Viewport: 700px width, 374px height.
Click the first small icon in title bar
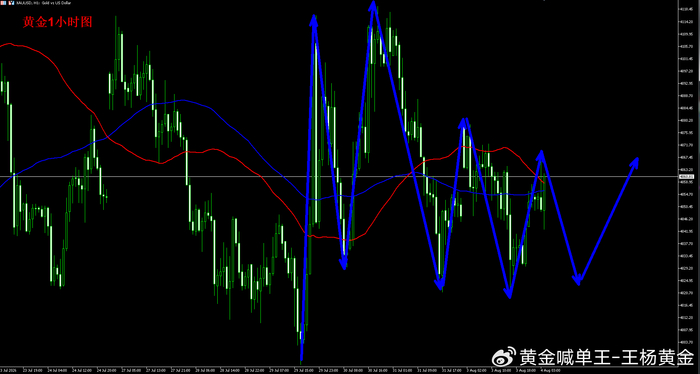coord(3,3)
